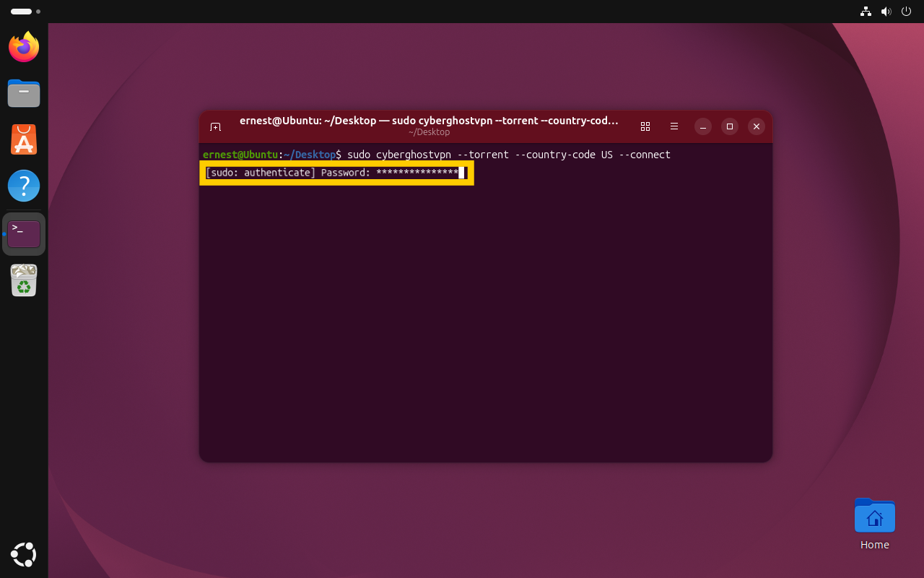Add a new terminal tab

215,126
